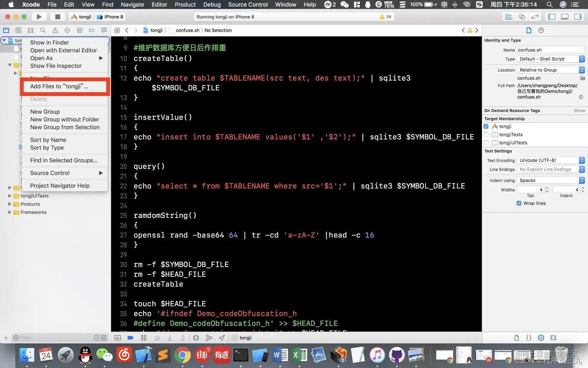Toggle the Inspectors panel visibility
Image resolution: width=588 pixels, height=368 pixels.
(x=578, y=17)
